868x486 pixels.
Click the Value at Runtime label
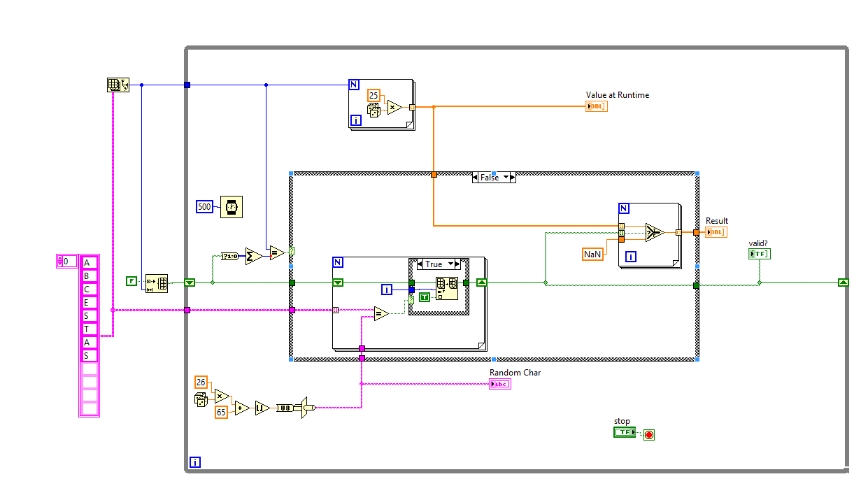618,95
